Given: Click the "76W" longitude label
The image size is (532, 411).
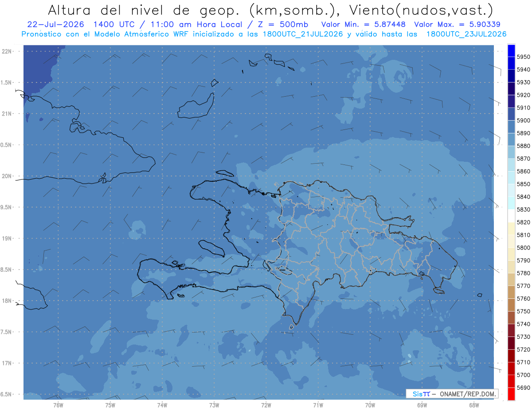Looking at the screenshot, I should click(58, 405).
